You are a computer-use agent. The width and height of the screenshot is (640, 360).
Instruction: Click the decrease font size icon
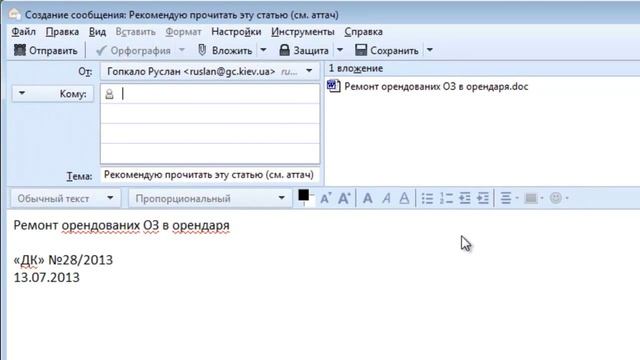[325, 198]
